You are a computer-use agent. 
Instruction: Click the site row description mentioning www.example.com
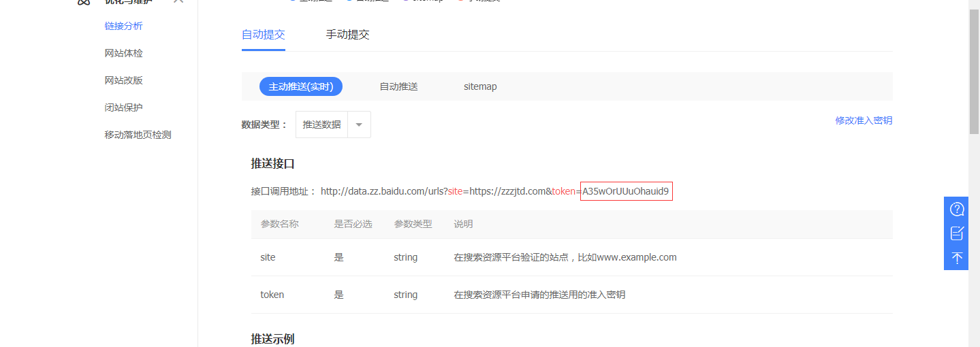pos(565,257)
